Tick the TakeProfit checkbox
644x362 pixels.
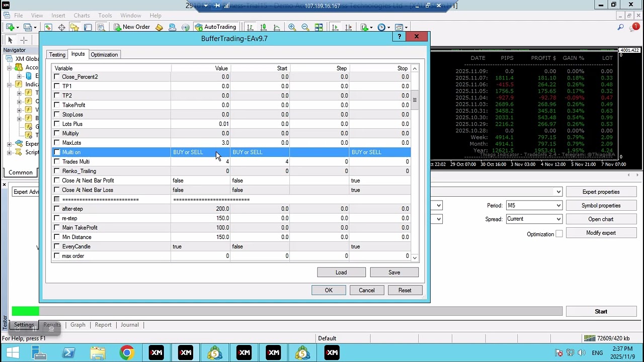pyautogui.click(x=57, y=105)
